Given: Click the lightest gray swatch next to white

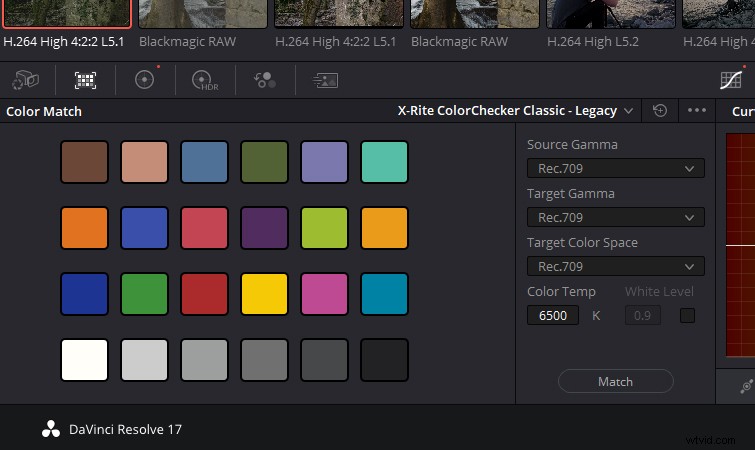Looking at the screenshot, I should [x=144, y=360].
